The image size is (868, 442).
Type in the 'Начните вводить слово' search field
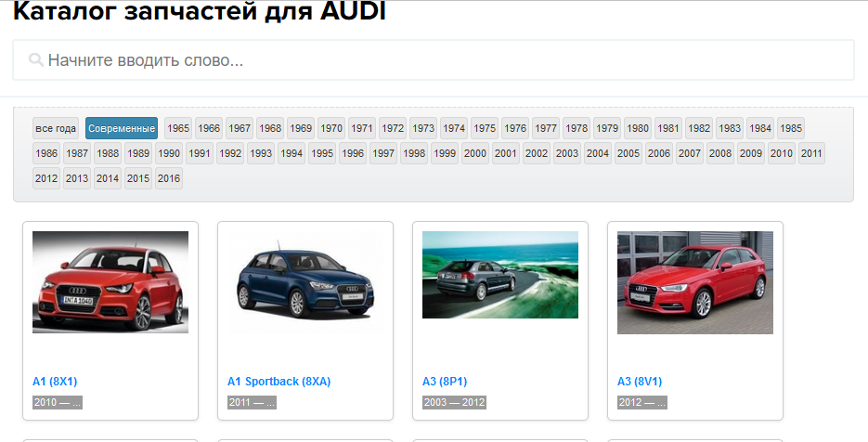pos(446,60)
